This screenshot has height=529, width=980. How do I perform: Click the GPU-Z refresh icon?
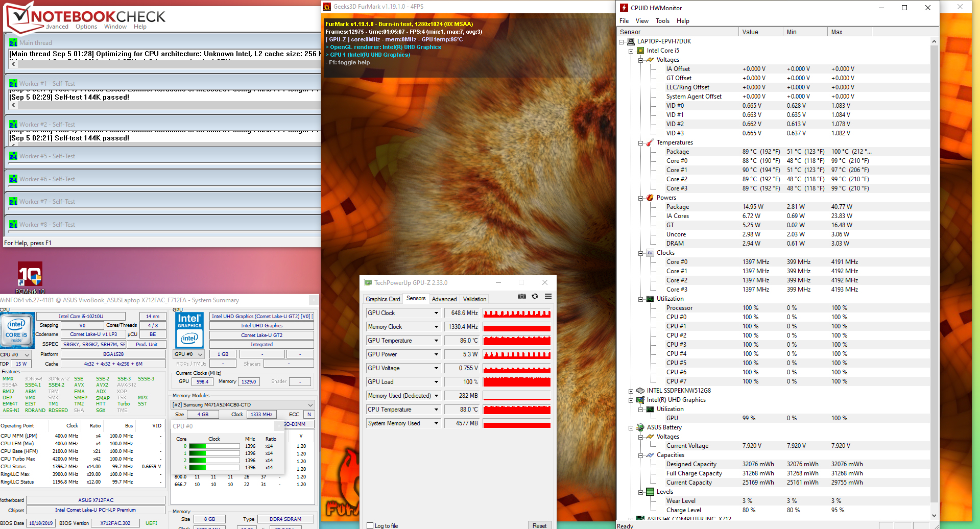(x=535, y=296)
